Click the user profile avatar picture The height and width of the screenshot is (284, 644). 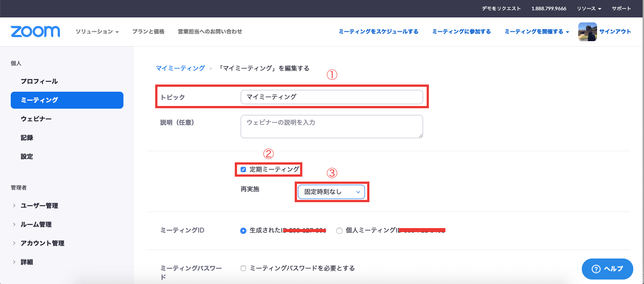click(x=587, y=32)
